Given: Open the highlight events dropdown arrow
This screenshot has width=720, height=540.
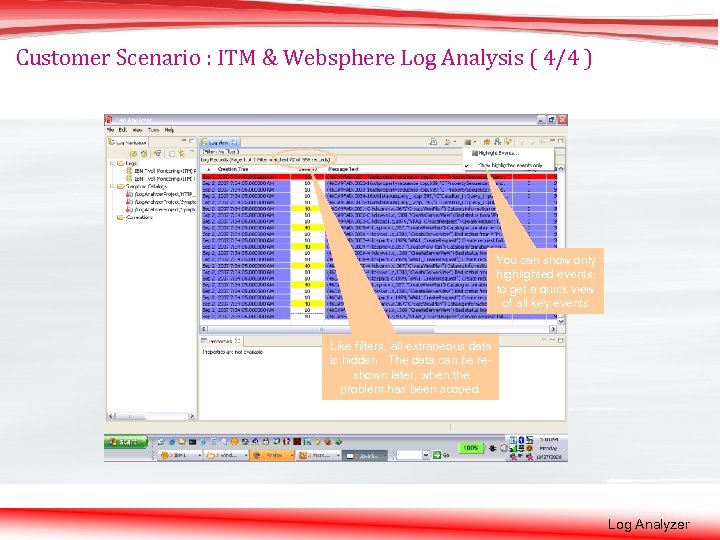Looking at the screenshot, I should point(475,142).
